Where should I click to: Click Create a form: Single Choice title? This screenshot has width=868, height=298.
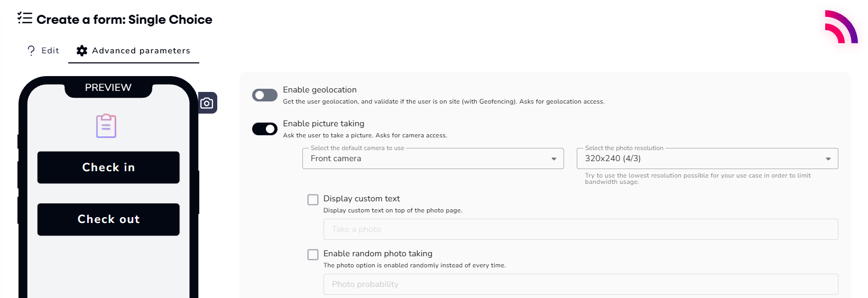pyautogui.click(x=124, y=20)
